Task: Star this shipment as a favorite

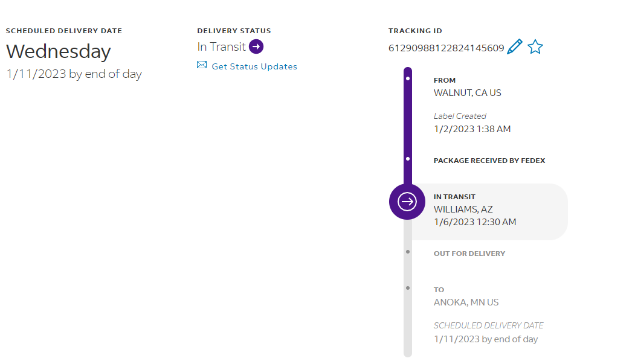Action: pos(535,47)
